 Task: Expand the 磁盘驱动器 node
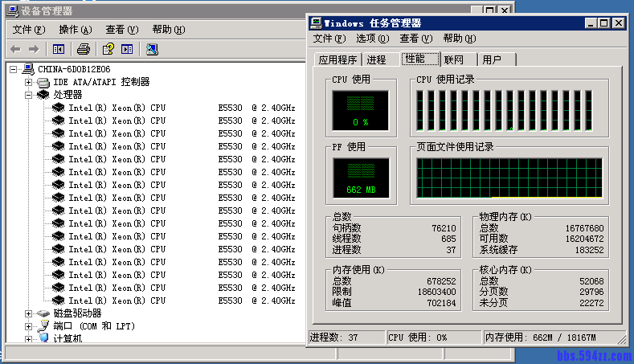(x=28, y=314)
